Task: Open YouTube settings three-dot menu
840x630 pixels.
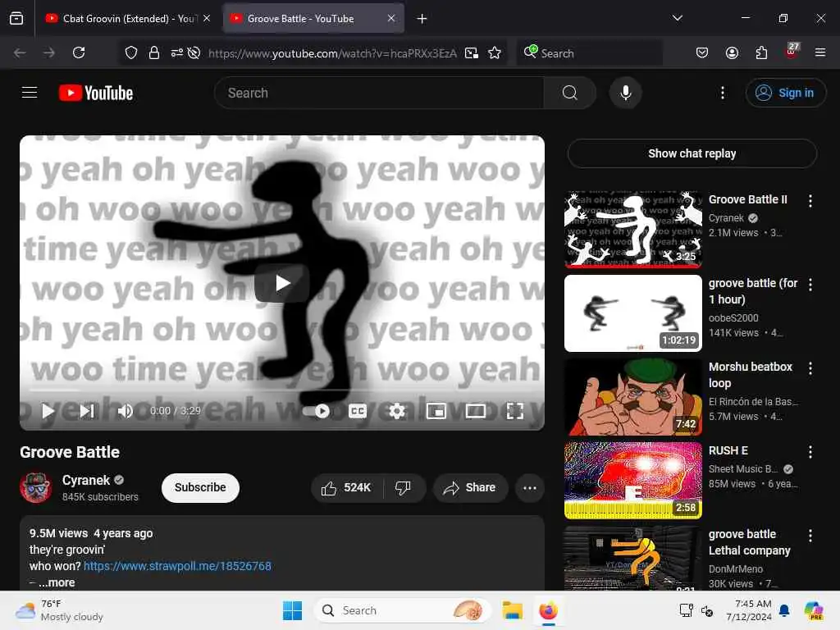Action: tap(722, 93)
